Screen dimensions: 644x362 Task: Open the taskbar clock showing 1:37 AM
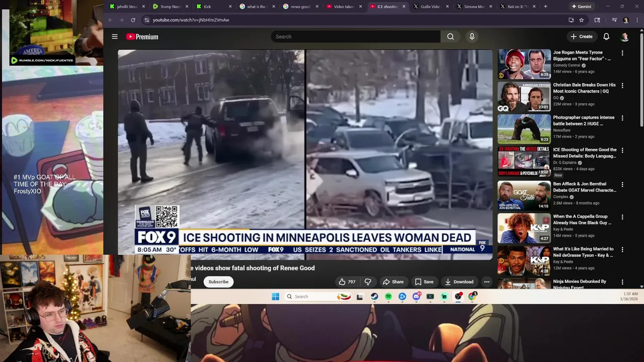pos(630,297)
